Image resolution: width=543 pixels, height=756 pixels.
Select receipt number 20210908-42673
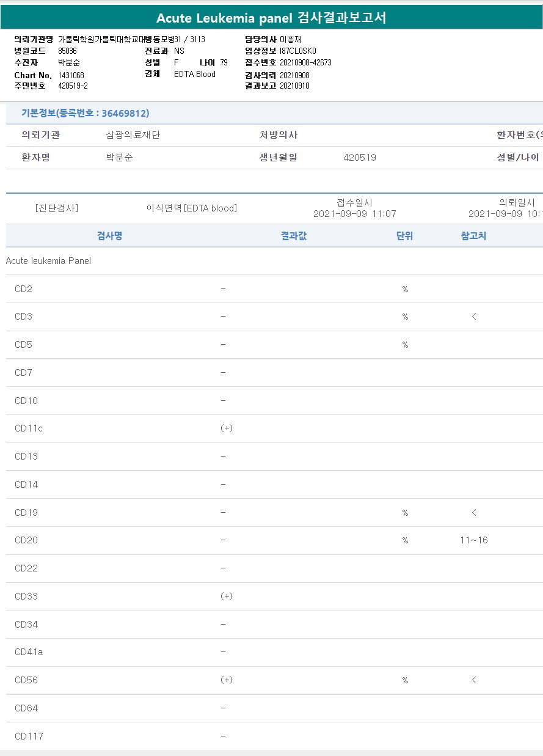[x=305, y=62]
